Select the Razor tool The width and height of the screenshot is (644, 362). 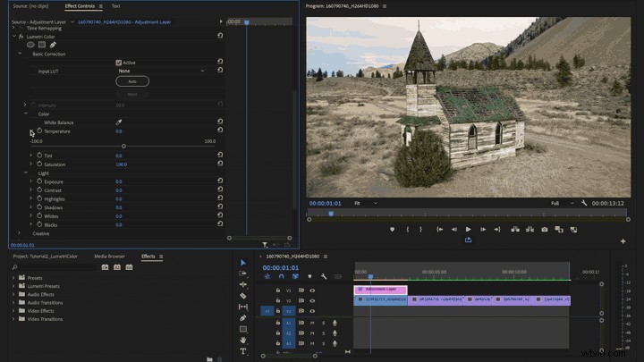click(x=243, y=296)
